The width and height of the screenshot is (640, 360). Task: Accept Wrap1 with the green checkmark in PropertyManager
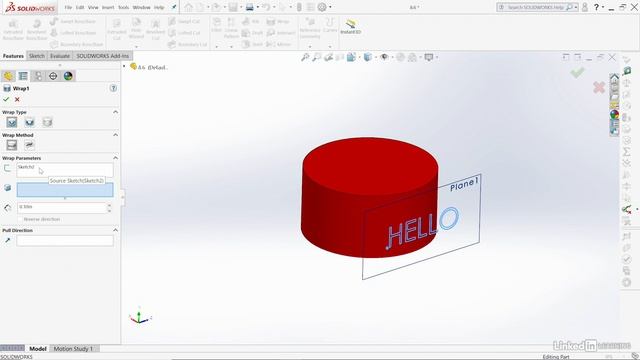pos(6,99)
